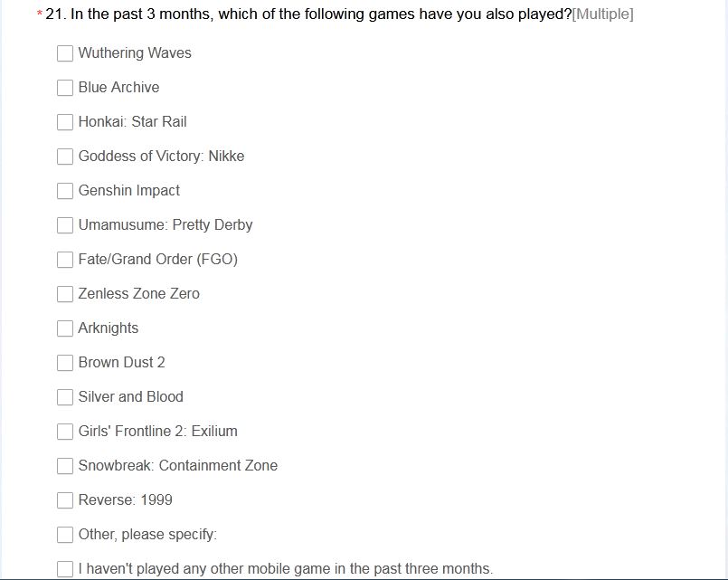Check Goddess of Victory: Nikke

click(x=65, y=157)
